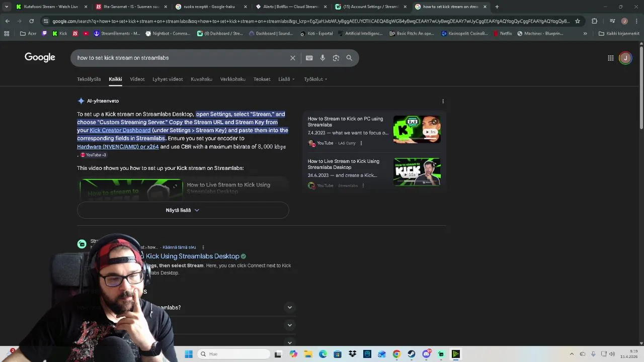644x362 pixels.
Task: Open the YouTube +3 sources chip
Action: point(94,155)
